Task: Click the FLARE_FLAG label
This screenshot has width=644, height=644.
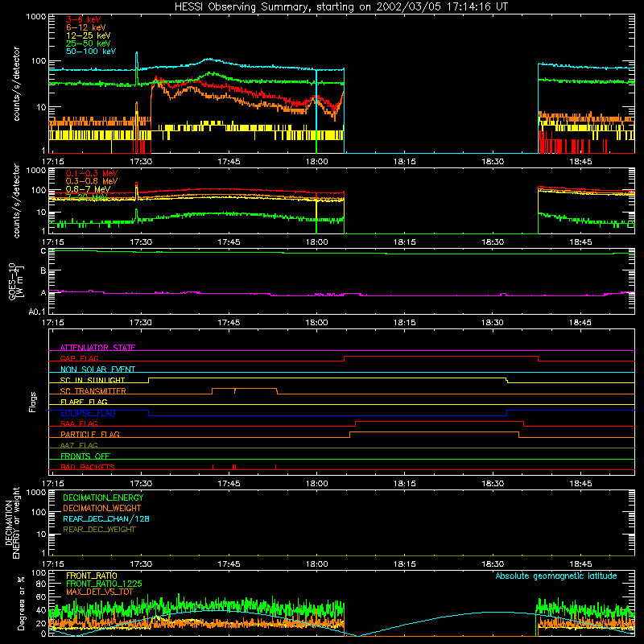Action: coord(84,402)
